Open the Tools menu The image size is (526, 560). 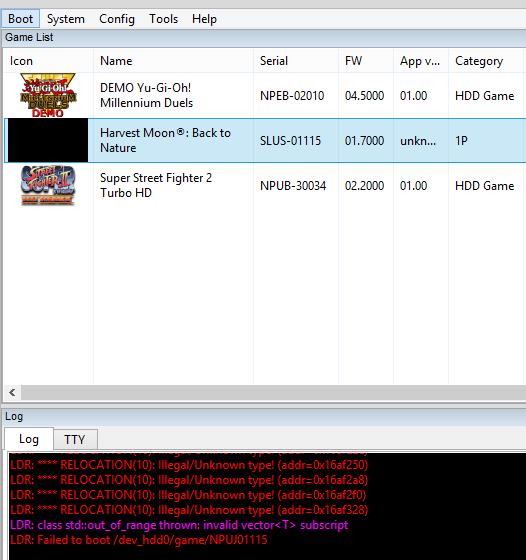tap(164, 19)
